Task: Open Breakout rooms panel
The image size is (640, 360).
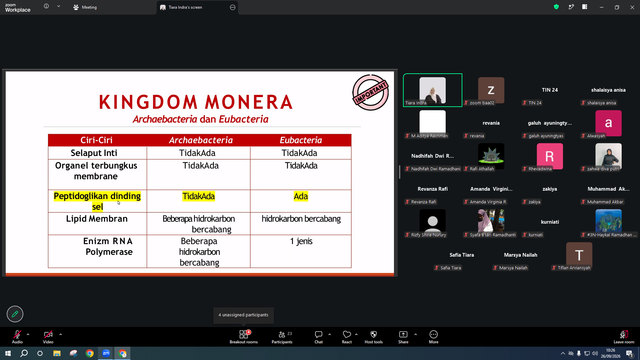Action: coord(244,337)
